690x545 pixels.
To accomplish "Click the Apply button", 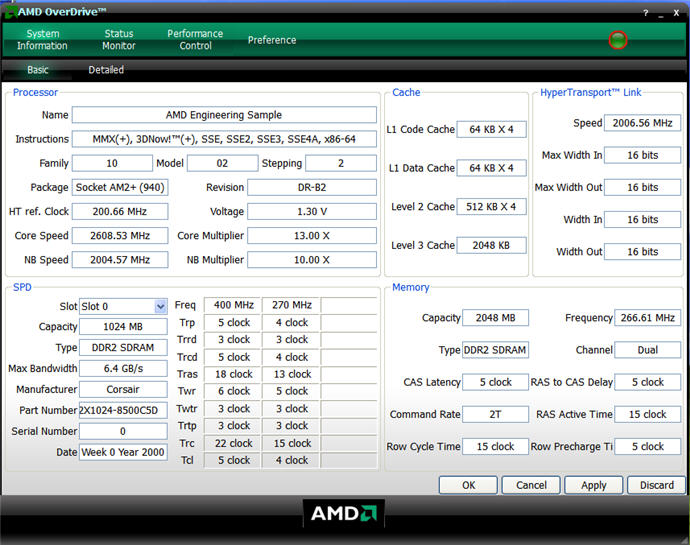I will 594,485.
